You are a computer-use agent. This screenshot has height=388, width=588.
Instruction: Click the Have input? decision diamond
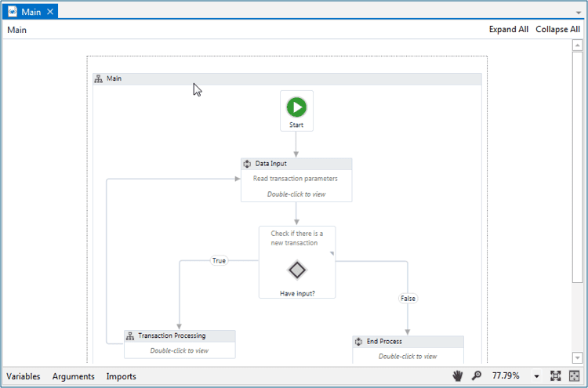pyautogui.click(x=296, y=270)
